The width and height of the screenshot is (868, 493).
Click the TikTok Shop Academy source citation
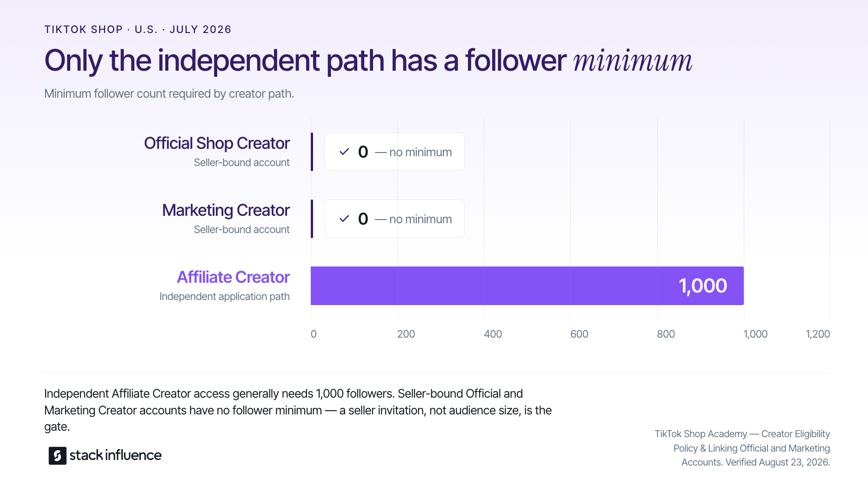point(742,448)
